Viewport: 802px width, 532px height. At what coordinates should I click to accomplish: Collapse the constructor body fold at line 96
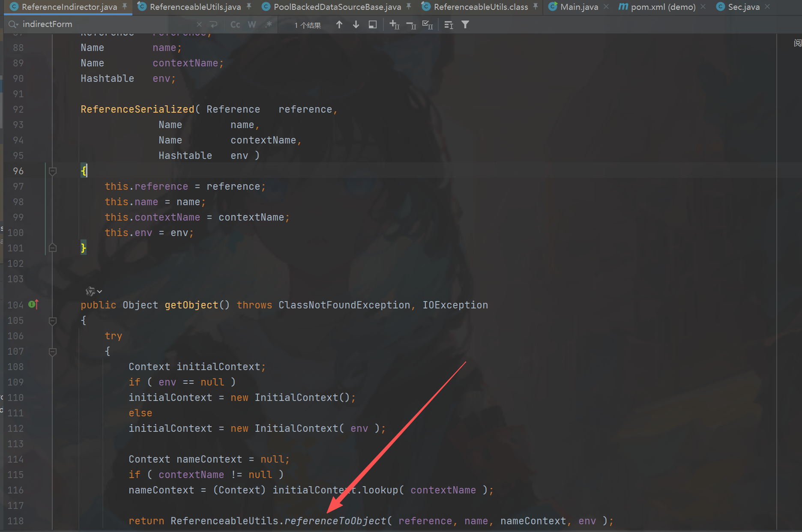click(53, 171)
